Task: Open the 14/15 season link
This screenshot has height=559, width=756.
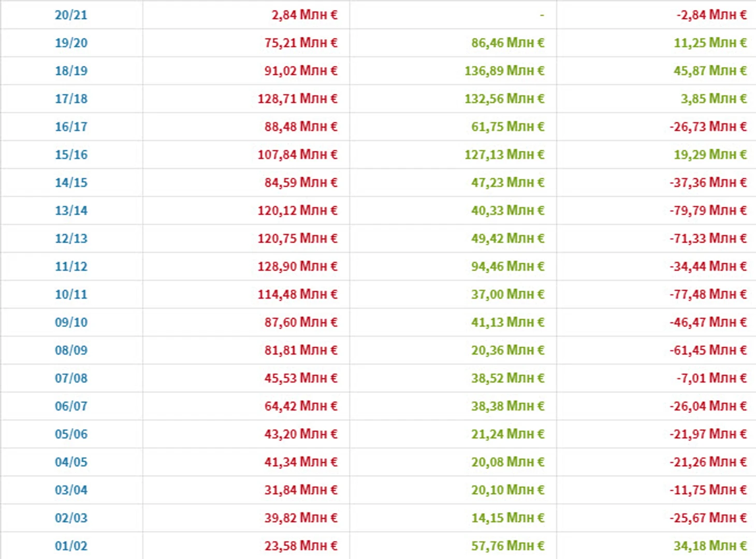Action: tap(71, 183)
